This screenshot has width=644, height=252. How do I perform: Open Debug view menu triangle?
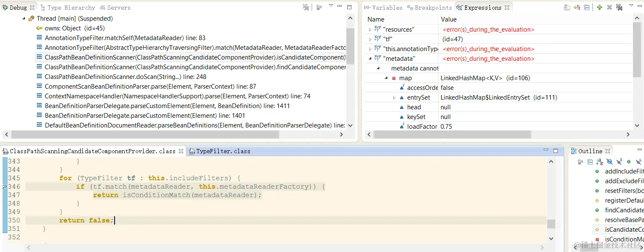(x=331, y=6)
